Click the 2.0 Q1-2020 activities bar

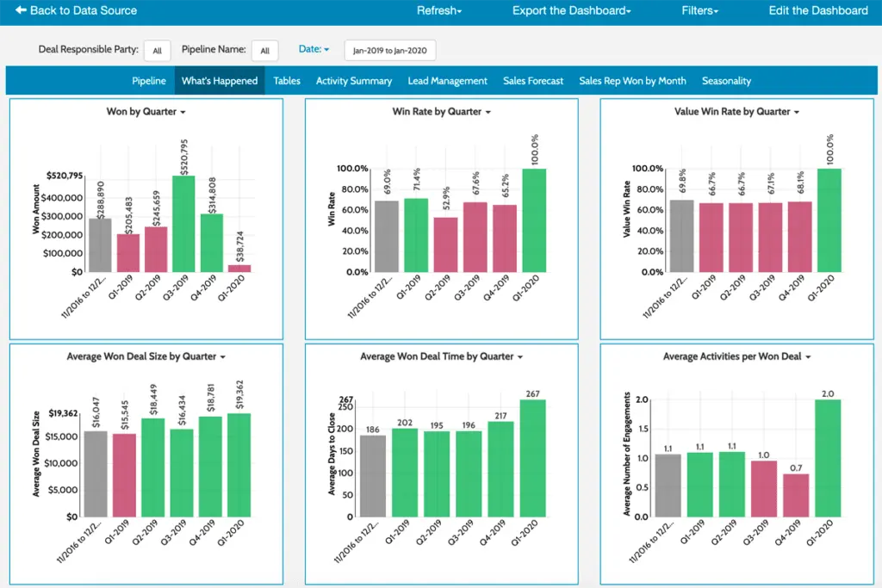click(828, 458)
